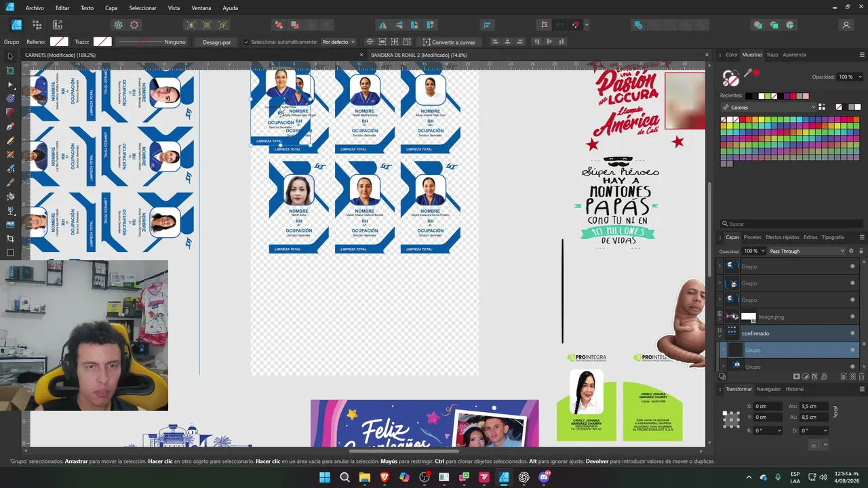Pick the color picker eyedropper in Muestras
The image size is (868, 488).
pyautogui.click(x=747, y=73)
